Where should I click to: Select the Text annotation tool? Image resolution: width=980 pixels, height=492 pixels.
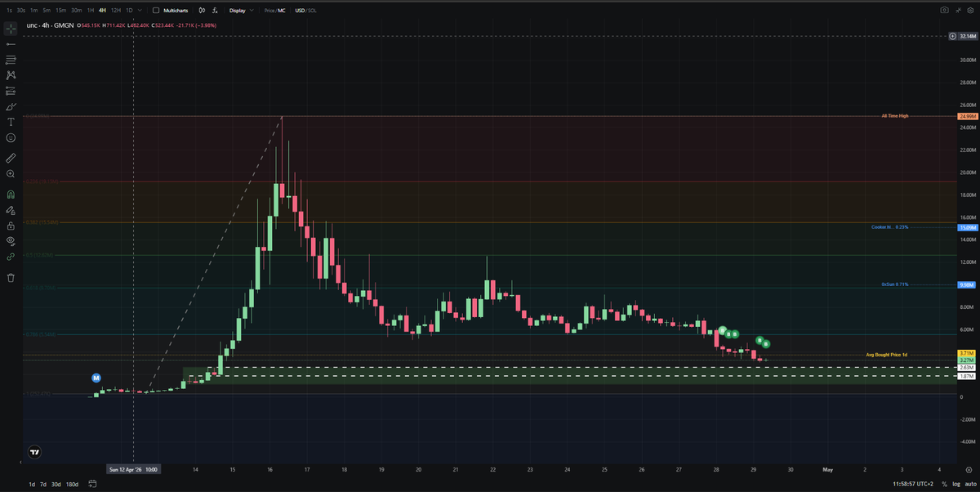[x=11, y=122]
